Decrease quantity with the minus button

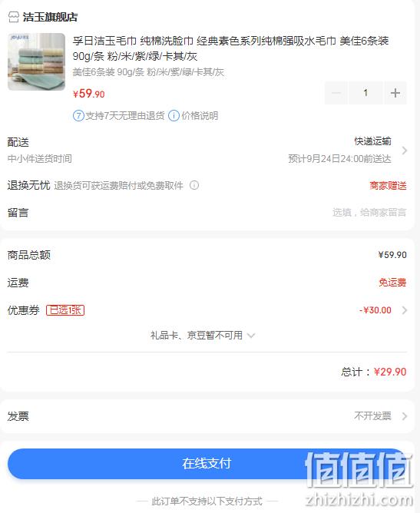click(336, 93)
